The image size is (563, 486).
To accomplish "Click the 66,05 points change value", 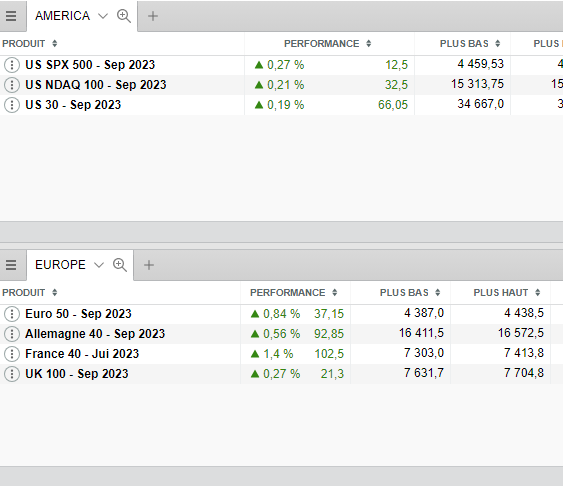I will point(393,105).
